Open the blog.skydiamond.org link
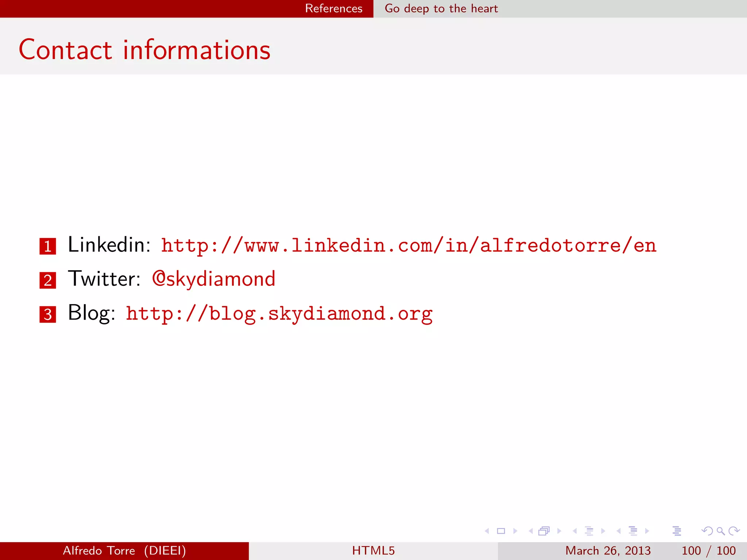Screen dimensions: 747x560 point(279,314)
